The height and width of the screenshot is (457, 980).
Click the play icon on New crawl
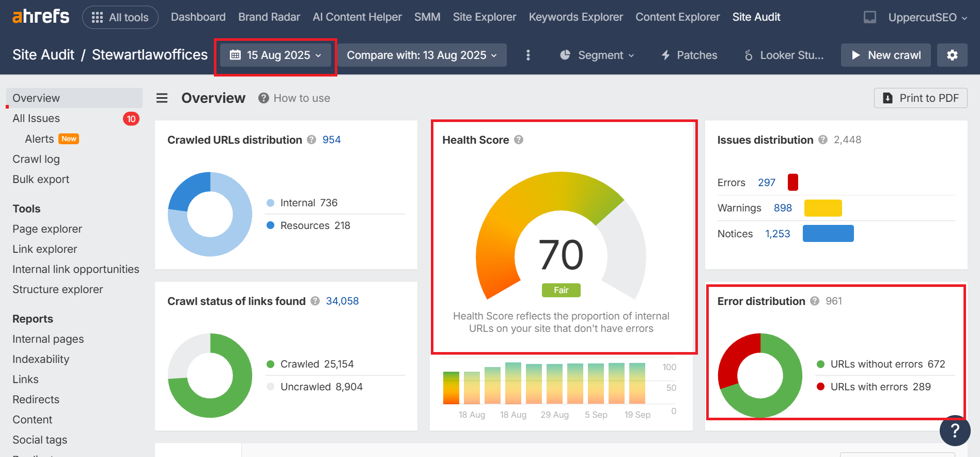pos(856,55)
